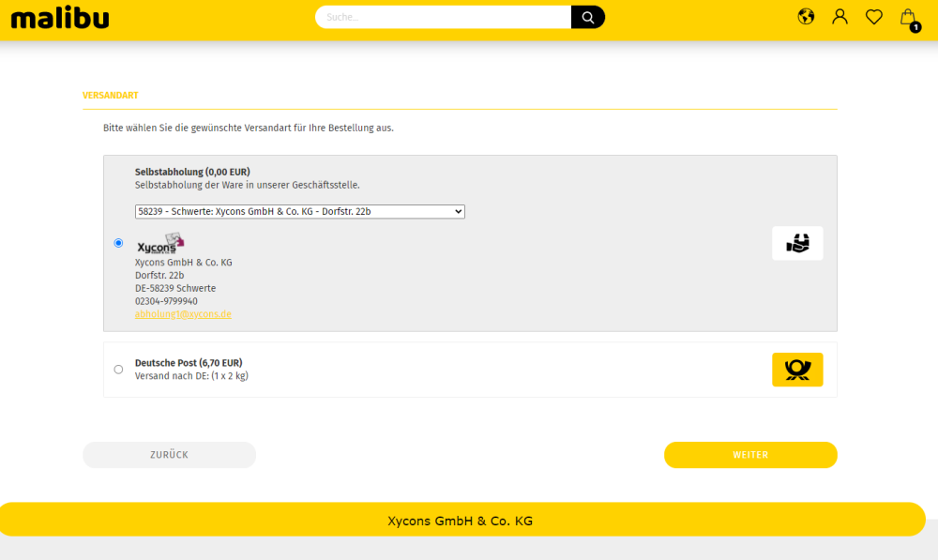The width and height of the screenshot is (938, 560).
Task: Click the self-pickup hand package icon
Action: [x=797, y=243]
